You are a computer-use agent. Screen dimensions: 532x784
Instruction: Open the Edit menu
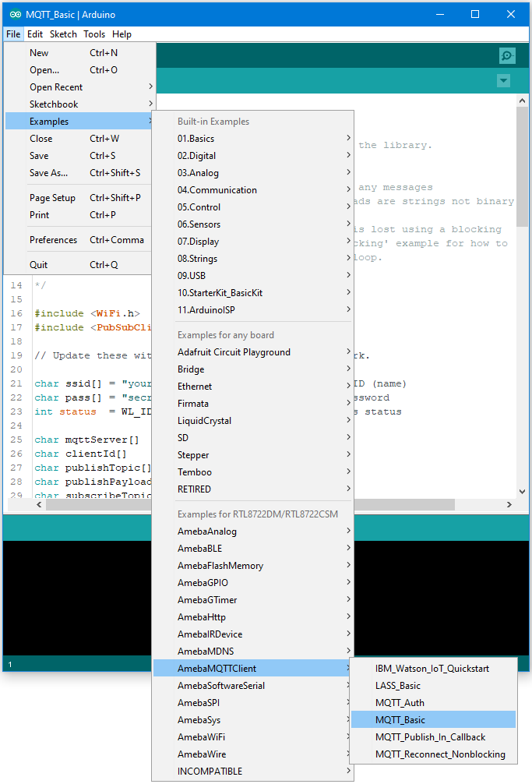coord(35,34)
